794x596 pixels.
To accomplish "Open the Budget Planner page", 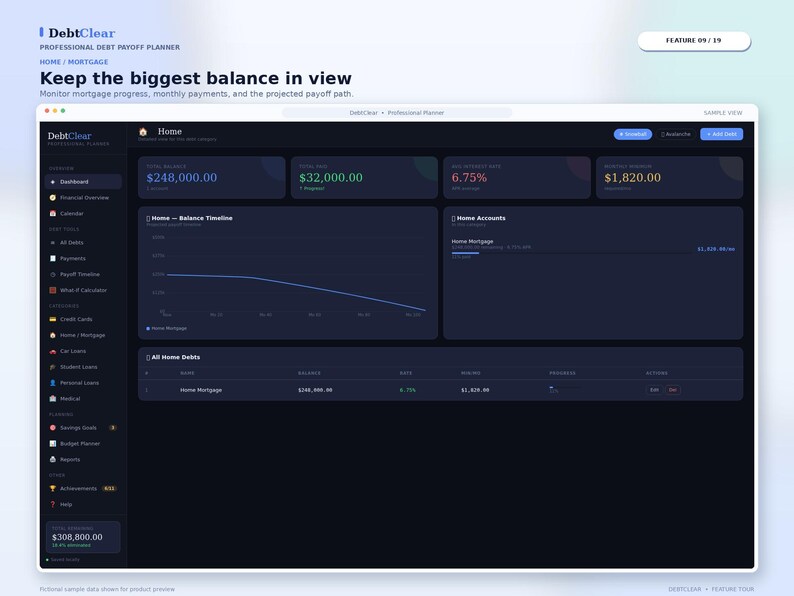I will click(83, 444).
